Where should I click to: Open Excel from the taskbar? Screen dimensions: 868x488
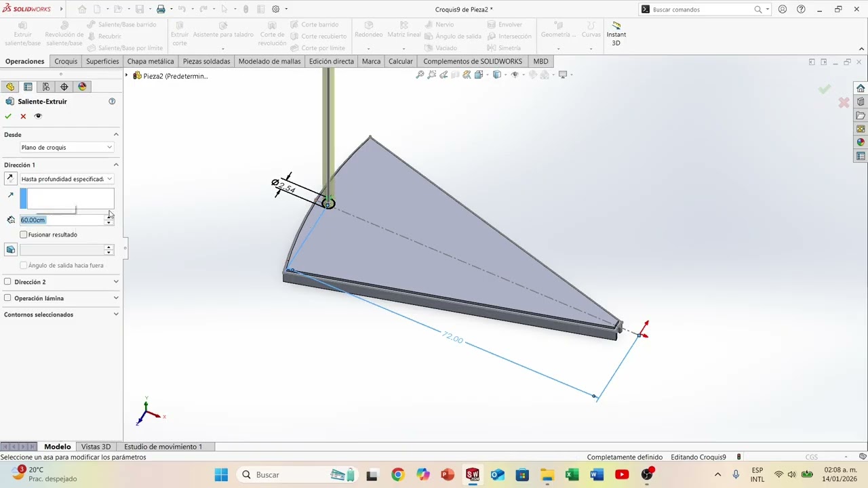(572, 474)
